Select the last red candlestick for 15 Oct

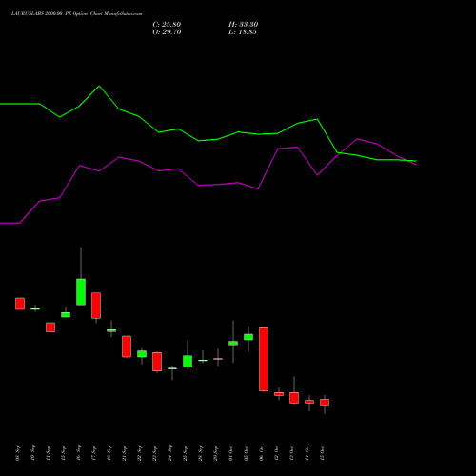pos(325,402)
